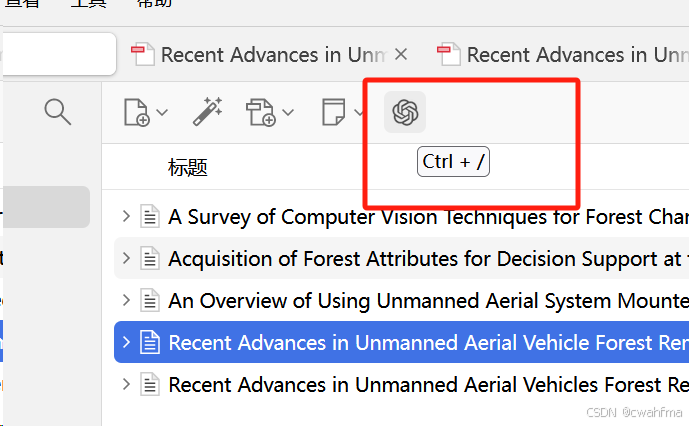689x426 pixels.
Task: Close the Recent Advances tab using ×
Action: [x=401, y=54]
